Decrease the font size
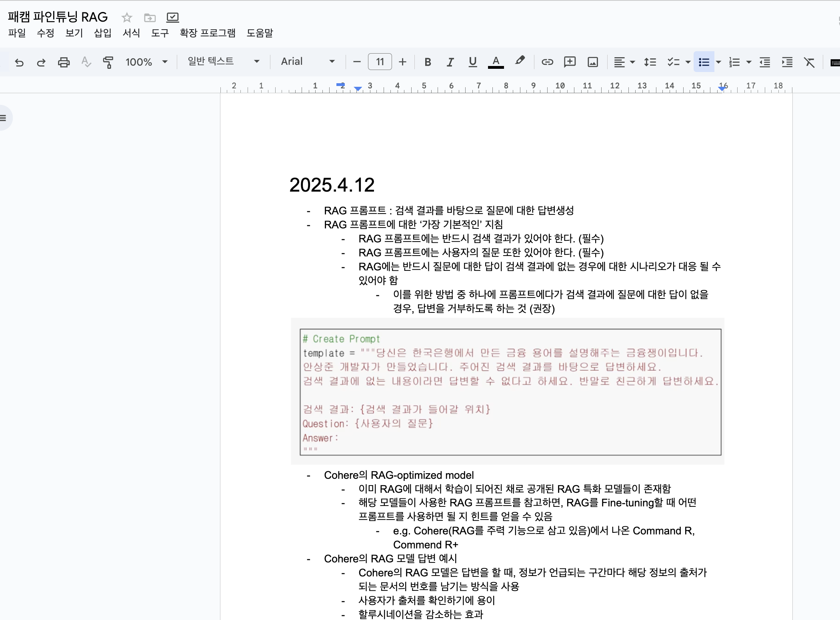The image size is (840, 620). click(357, 62)
